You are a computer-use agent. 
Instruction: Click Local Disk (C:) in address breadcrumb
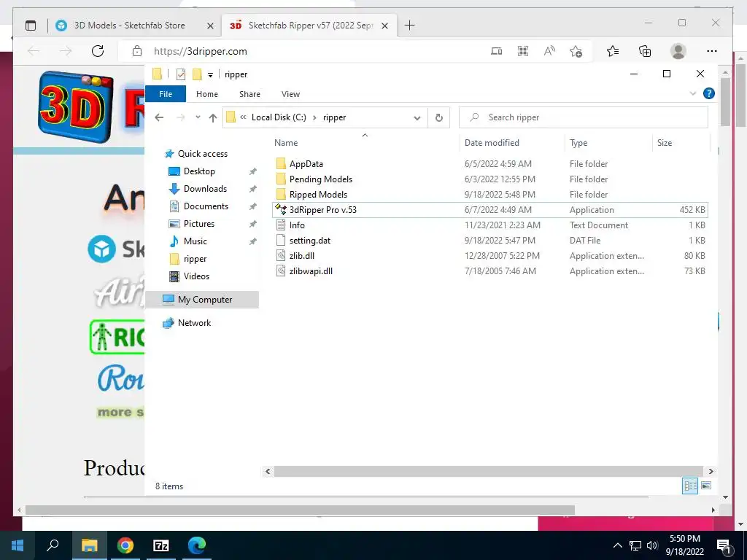(x=279, y=117)
